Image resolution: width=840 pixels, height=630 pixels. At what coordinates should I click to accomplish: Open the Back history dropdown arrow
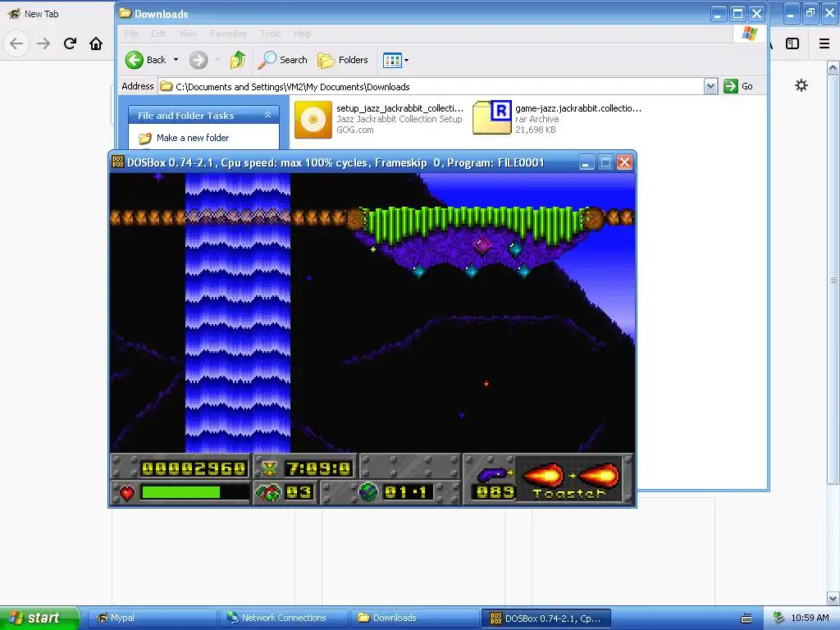[x=176, y=60]
